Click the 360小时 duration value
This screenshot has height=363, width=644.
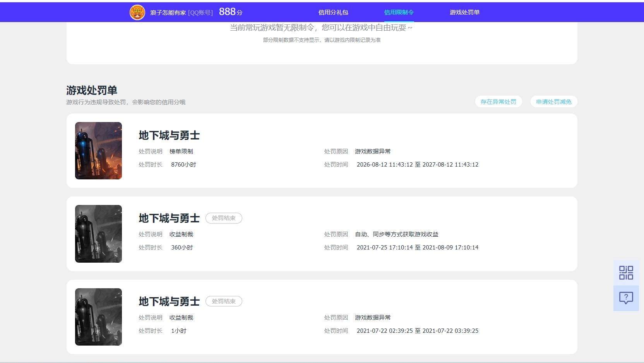tap(182, 248)
